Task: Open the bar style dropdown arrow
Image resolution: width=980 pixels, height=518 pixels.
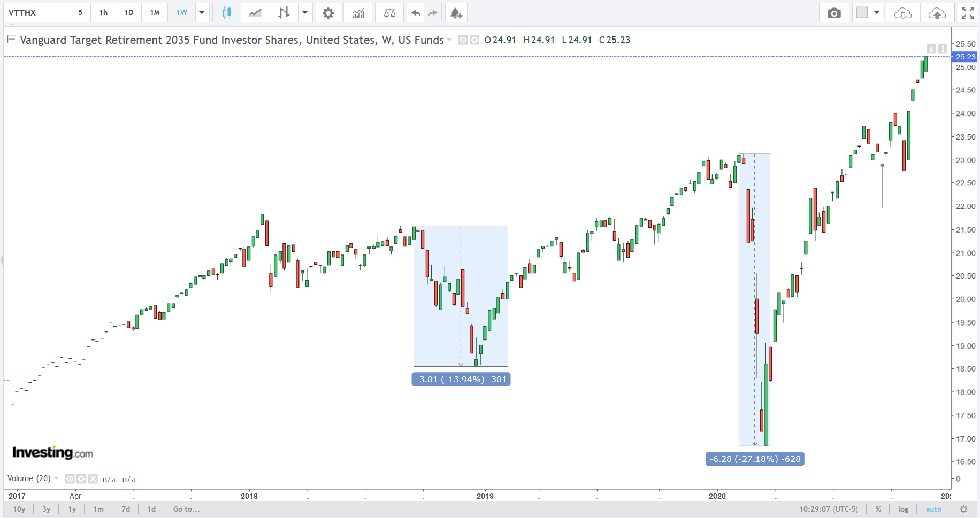Action: click(x=305, y=13)
